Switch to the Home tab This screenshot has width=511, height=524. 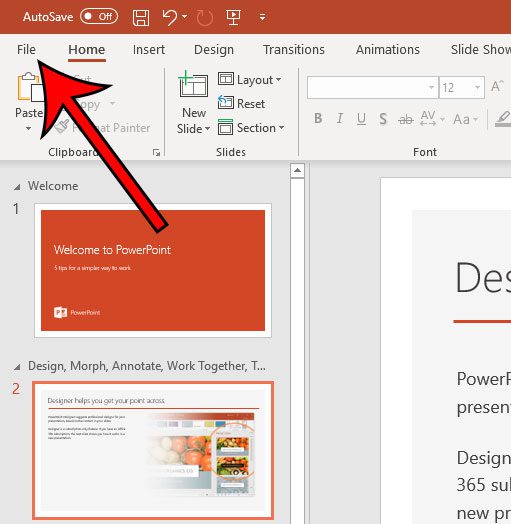[x=87, y=49]
